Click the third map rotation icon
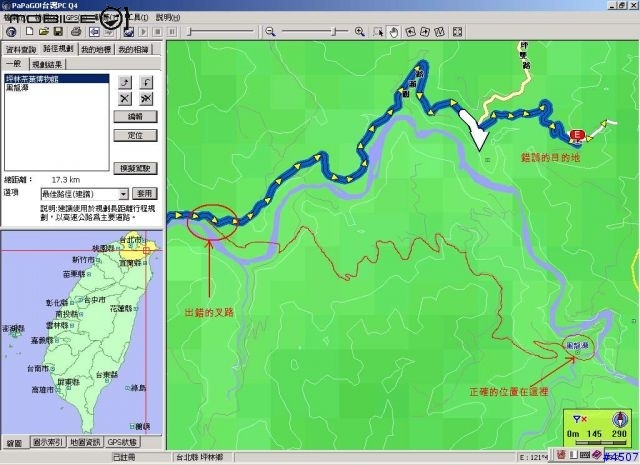 click(439, 32)
